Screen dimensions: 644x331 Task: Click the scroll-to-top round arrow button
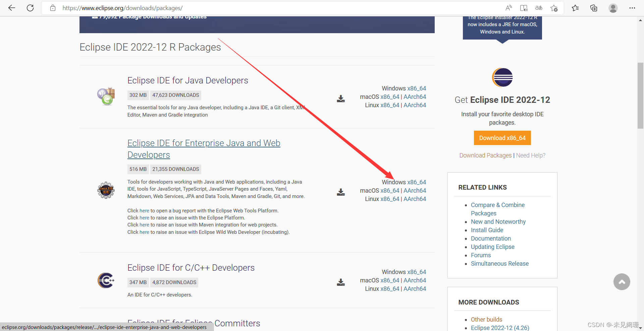pyautogui.click(x=622, y=282)
